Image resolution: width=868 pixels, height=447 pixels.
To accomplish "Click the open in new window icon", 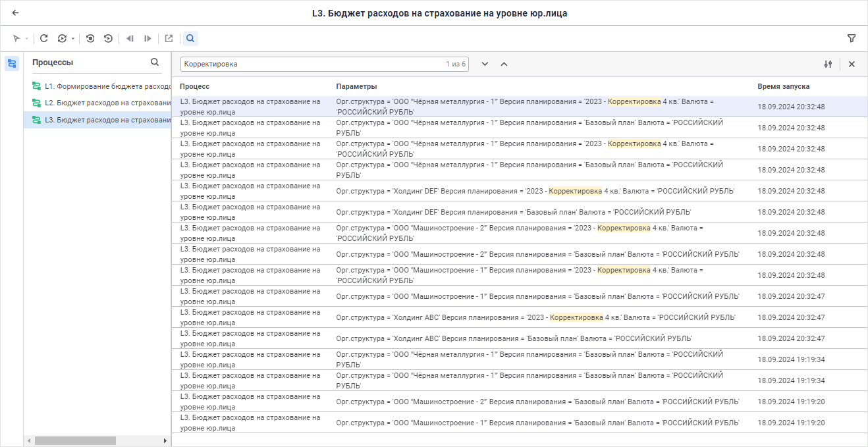I will (x=169, y=39).
